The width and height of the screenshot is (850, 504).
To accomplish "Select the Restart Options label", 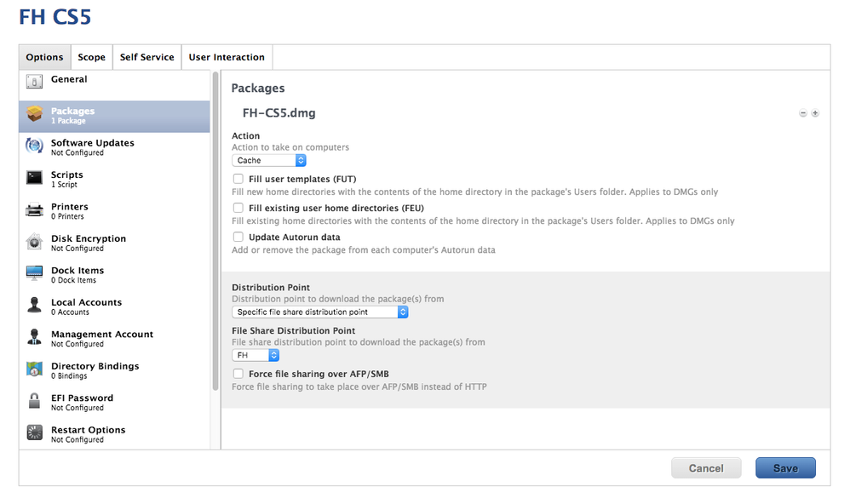I will 89,430.
